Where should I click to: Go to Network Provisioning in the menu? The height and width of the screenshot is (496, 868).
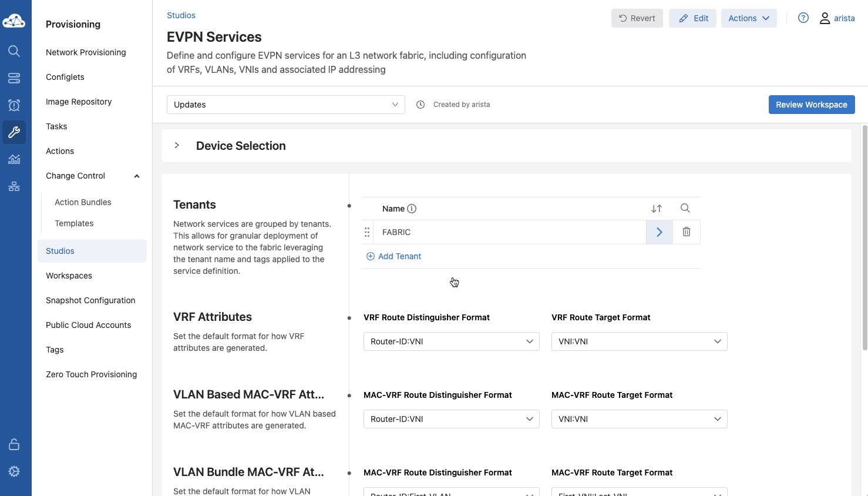tap(86, 52)
